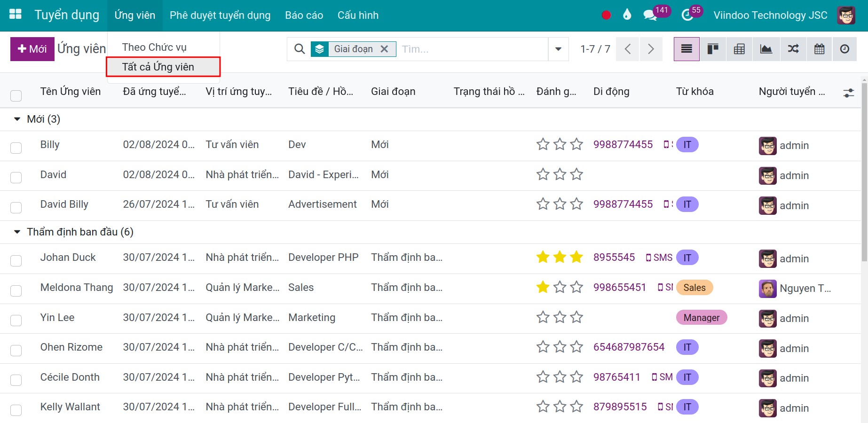The height and width of the screenshot is (423, 868).
Task: Check the box for David Billy
Action: pyautogui.click(x=16, y=207)
